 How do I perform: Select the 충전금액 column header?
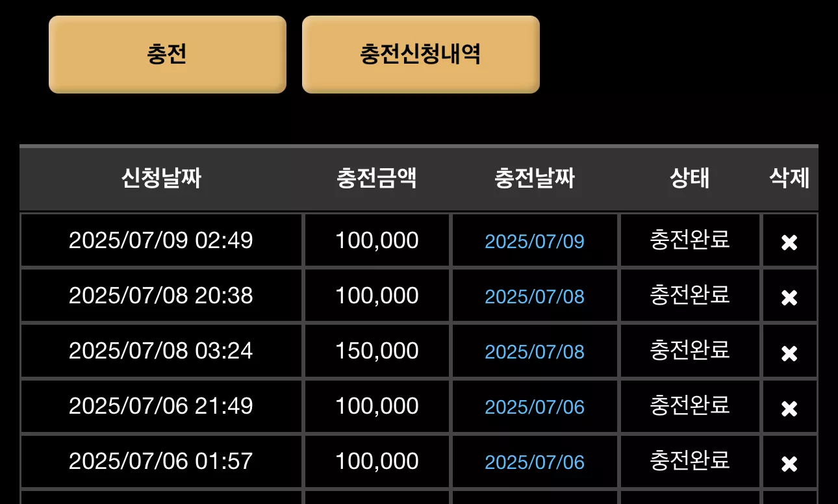(x=377, y=178)
